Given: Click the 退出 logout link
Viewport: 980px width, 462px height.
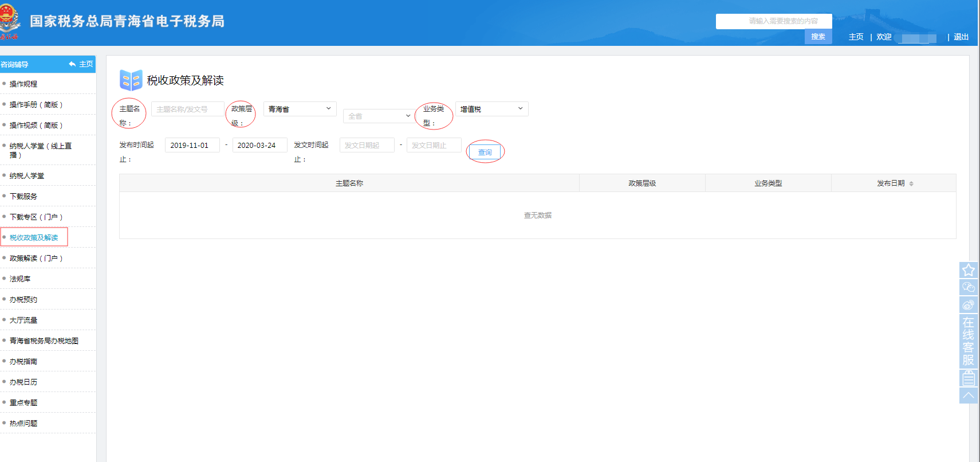Looking at the screenshot, I should [961, 37].
